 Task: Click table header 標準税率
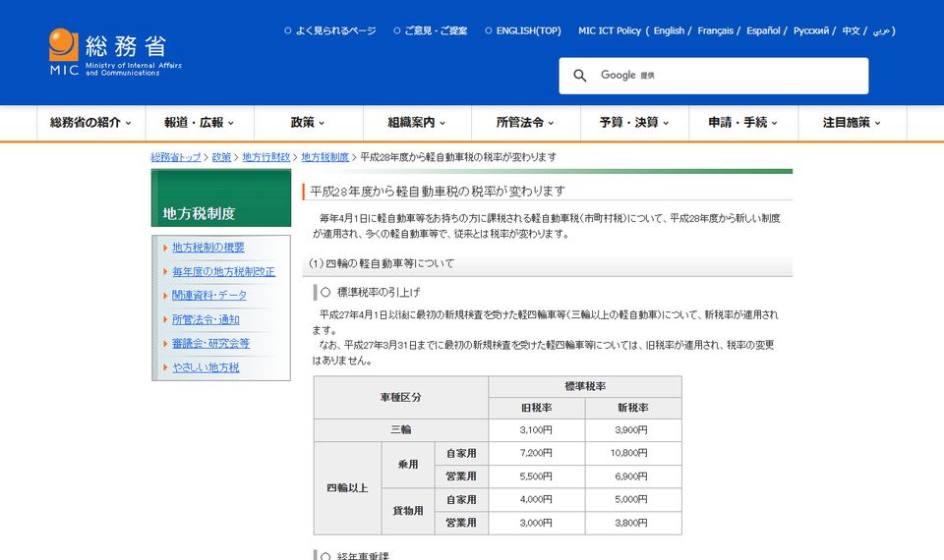tap(585, 387)
